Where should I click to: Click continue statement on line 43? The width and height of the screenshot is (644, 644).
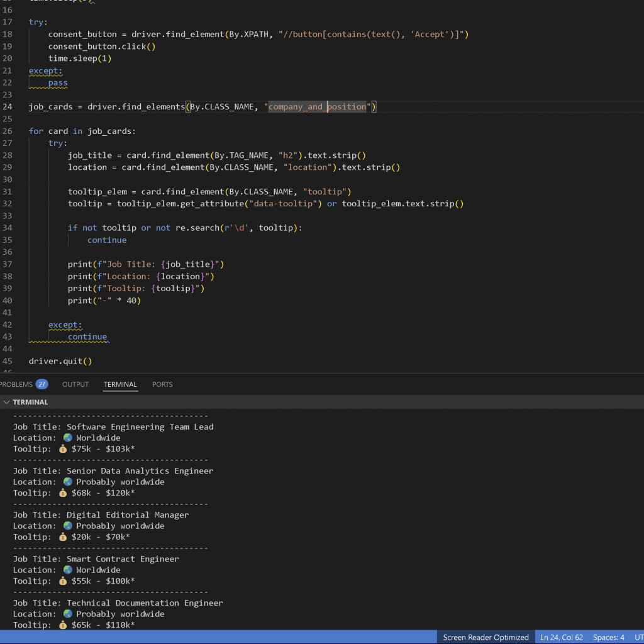point(87,337)
